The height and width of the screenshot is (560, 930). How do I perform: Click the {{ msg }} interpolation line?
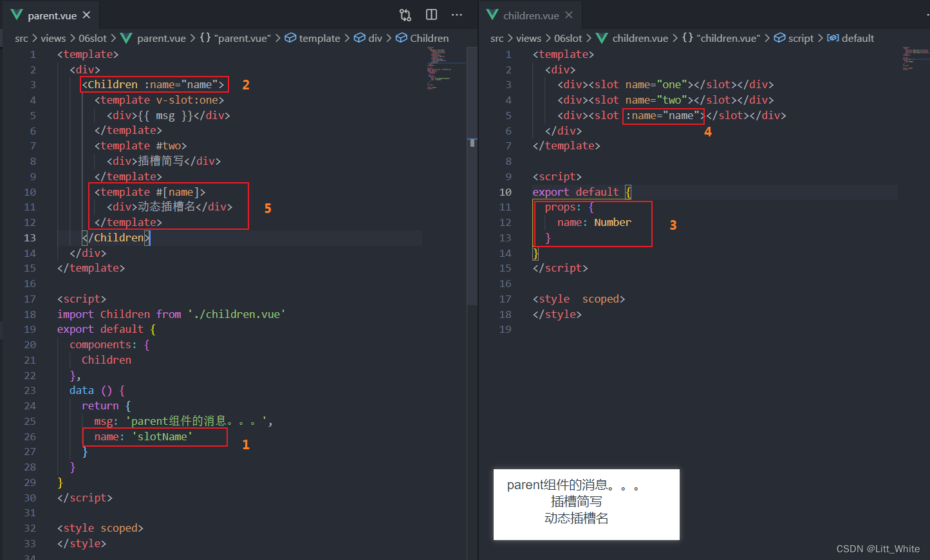pyautogui.click(x=169, y=115)
